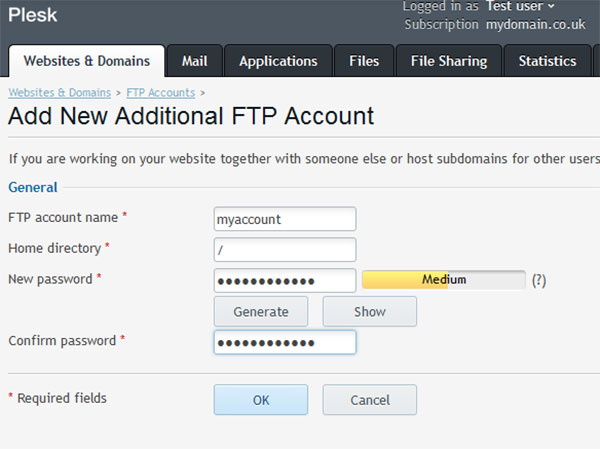This screenshot has width=600, height=449.
Task: Open the Test user dropdown menu
Action: click(520, 6)
